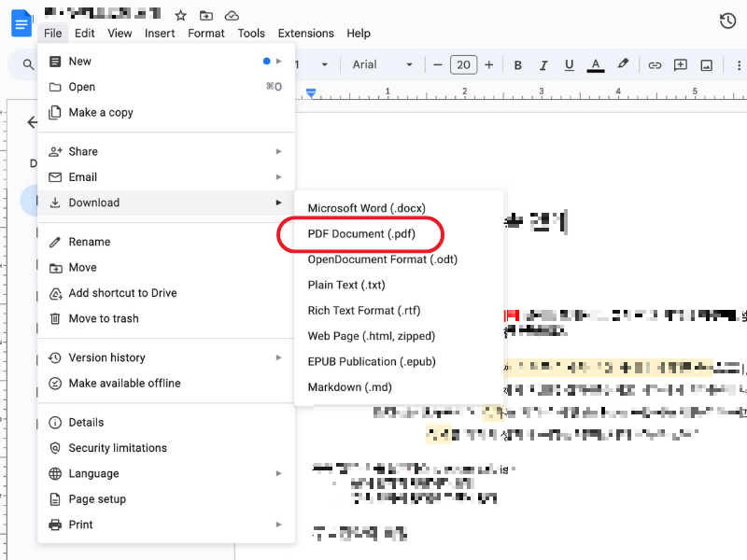This screenshot has width=747, height=560.
Task: Open the toolbar overflow three-dot menu
Action: [739, 64]
